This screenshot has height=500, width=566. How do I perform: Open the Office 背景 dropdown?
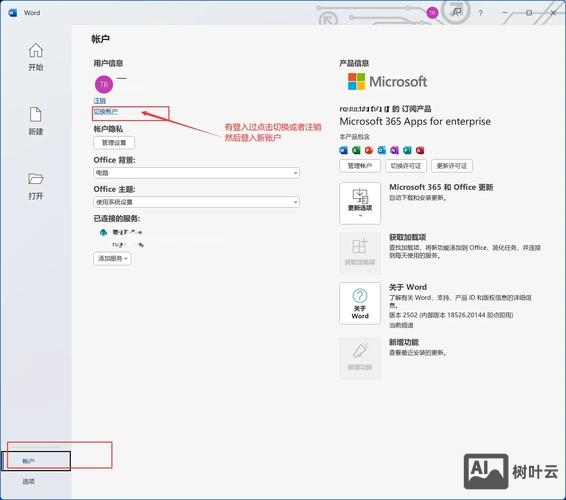(x=196, y=173)
